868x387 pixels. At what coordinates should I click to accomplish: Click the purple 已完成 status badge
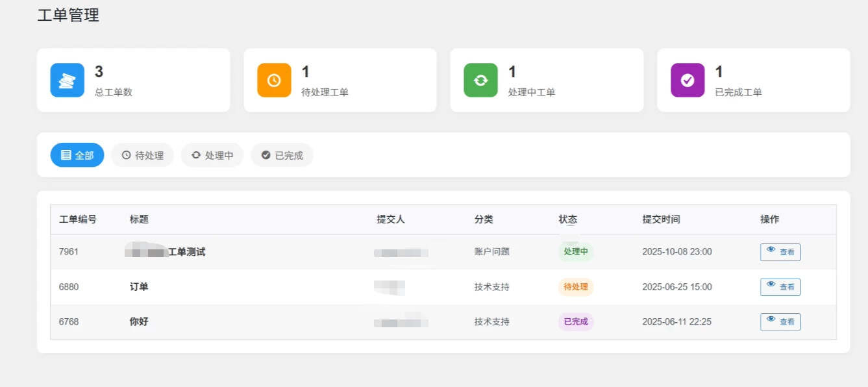point(576,322)
